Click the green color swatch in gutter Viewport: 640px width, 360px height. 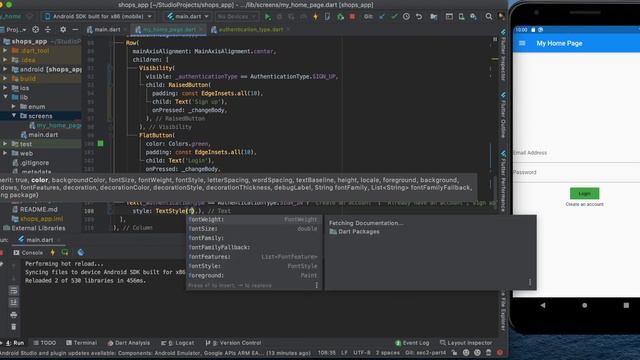(x=100, y=144)
